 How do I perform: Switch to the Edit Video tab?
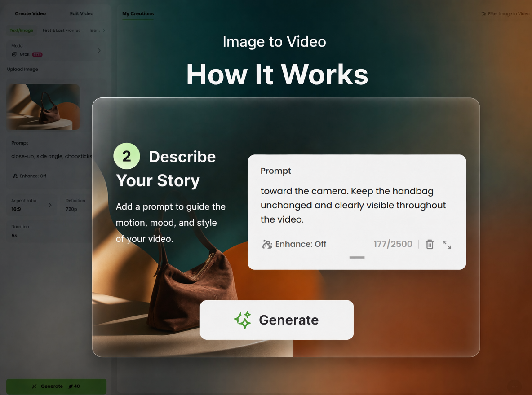coord(81,13)
